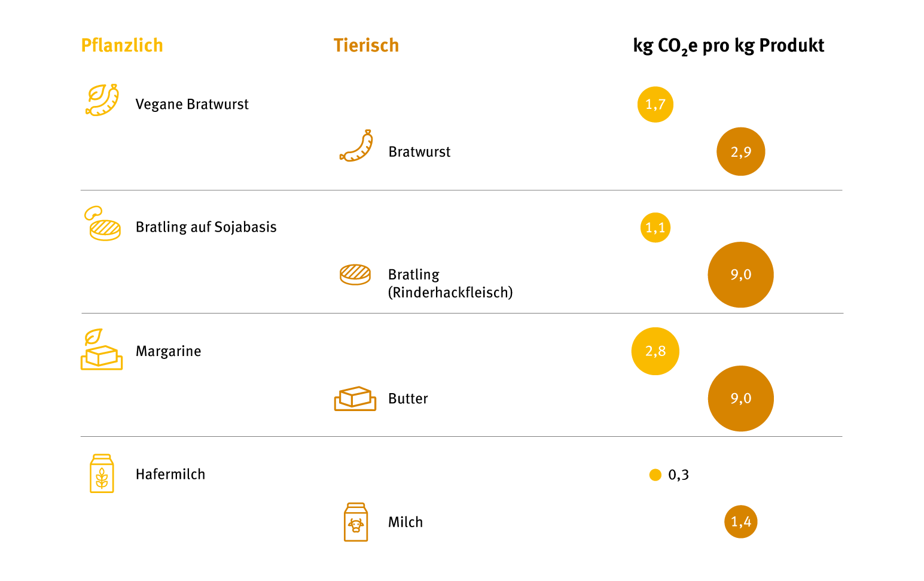Click the cow milk carton icon
Screen dimensions: 924x581
click(356, 522)
